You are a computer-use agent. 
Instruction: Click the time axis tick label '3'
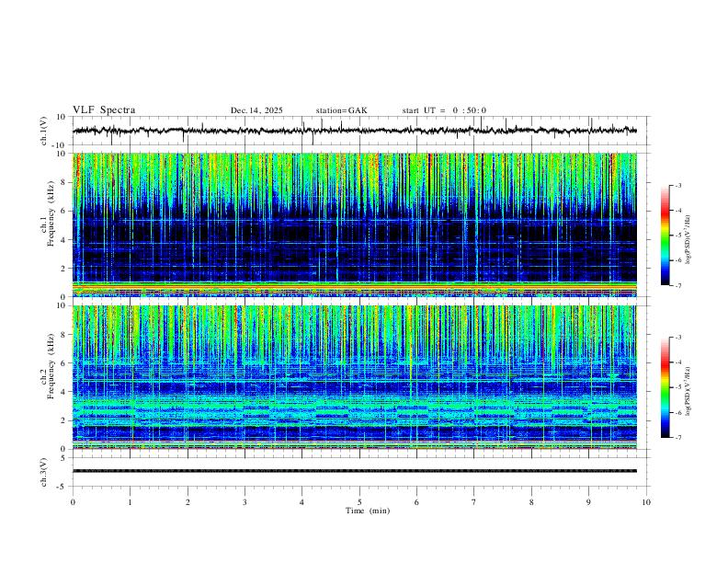(245, 502)
